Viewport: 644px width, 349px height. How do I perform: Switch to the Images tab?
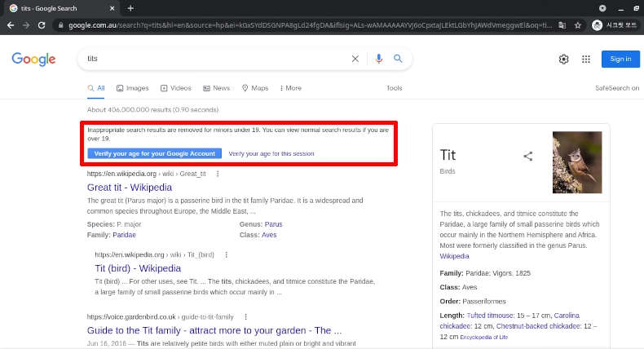132,88
